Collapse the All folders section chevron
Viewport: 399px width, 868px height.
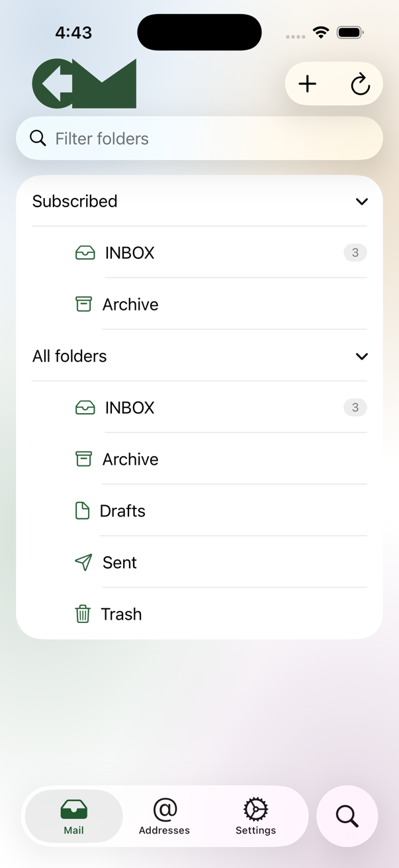tap(361, 356)
